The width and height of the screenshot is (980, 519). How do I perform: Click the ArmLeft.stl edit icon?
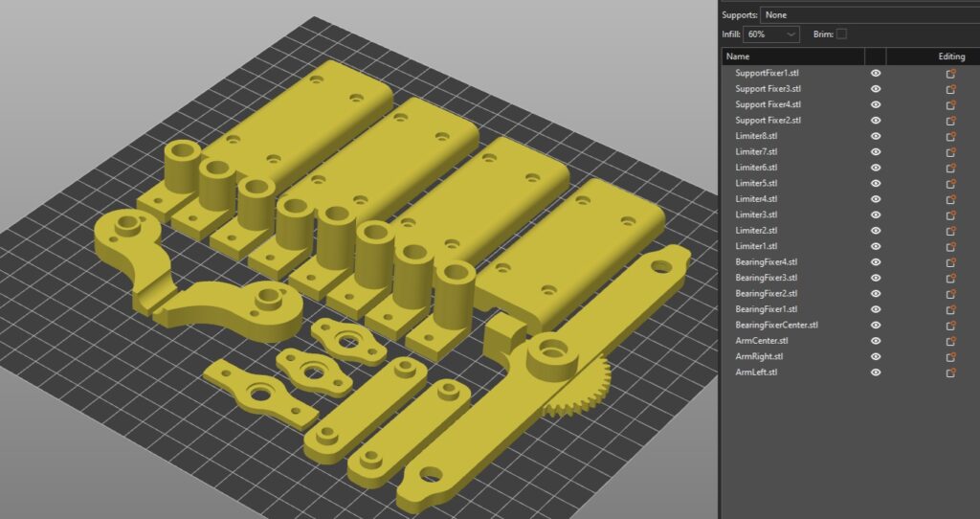coord(950,372)
